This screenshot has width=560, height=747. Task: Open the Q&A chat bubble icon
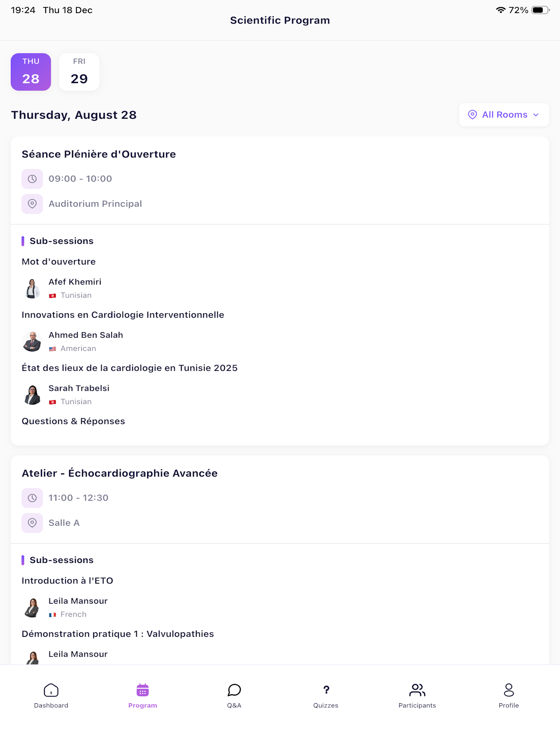(234, 690)
